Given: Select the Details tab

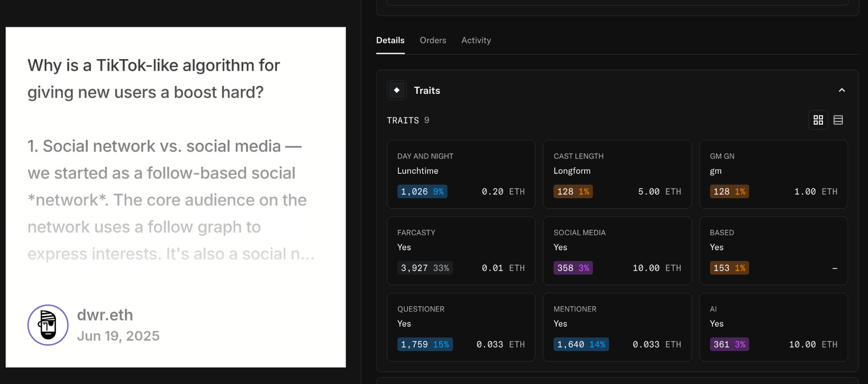Looking at the screenshot, I should coord(390,40).
